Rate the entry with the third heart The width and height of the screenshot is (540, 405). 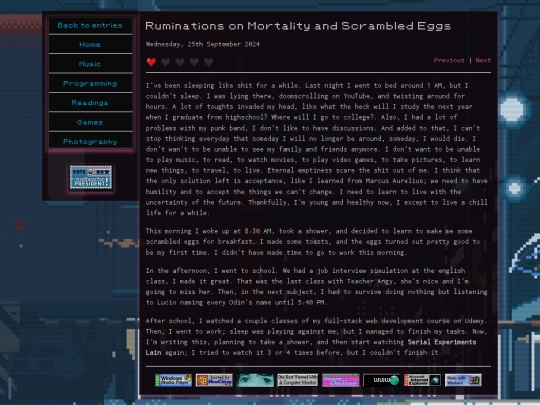(180, 62)
